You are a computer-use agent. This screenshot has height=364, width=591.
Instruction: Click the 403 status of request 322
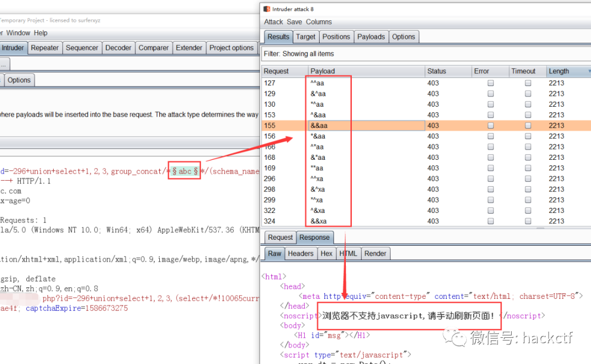coord(433,211)
